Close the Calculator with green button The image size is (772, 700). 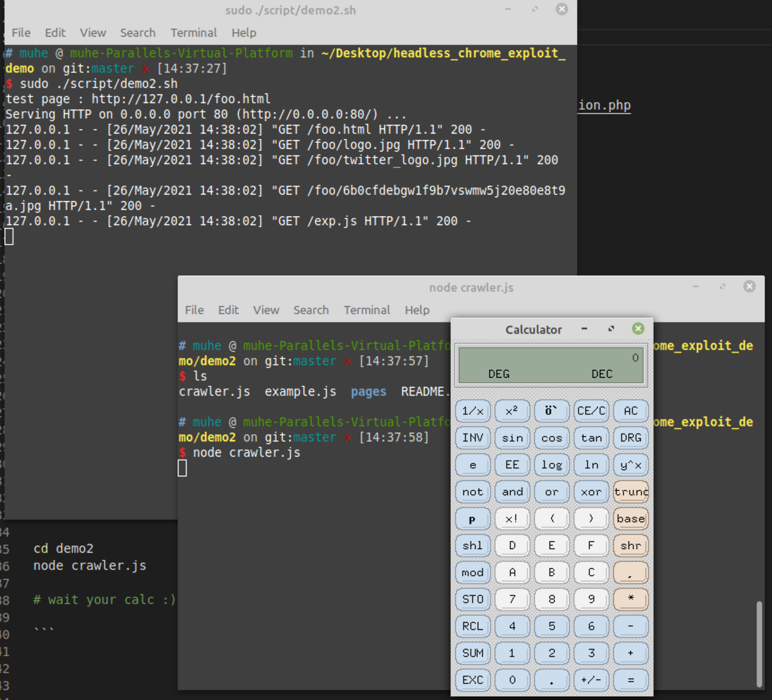coord(638,328)
